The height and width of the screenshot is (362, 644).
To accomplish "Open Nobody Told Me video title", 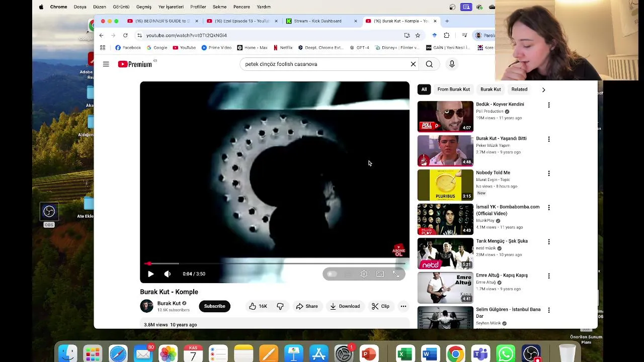I will point(493,172).
